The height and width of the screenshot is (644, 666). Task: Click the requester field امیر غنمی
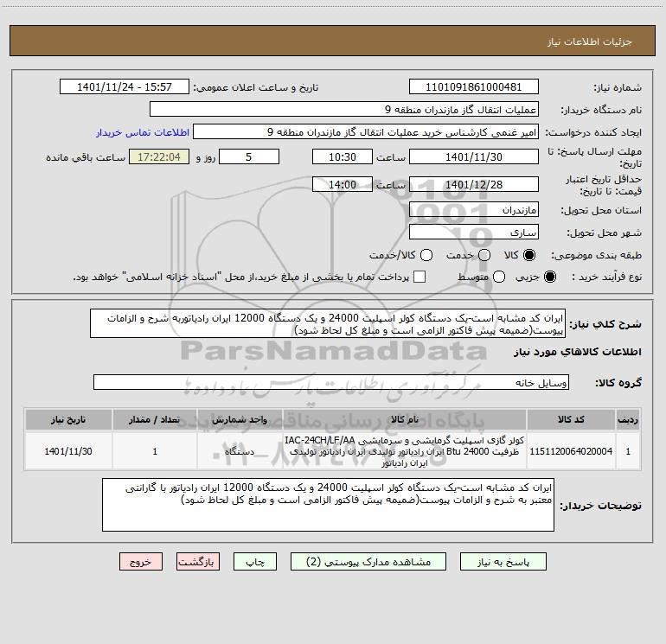click(x=366, y=132)
